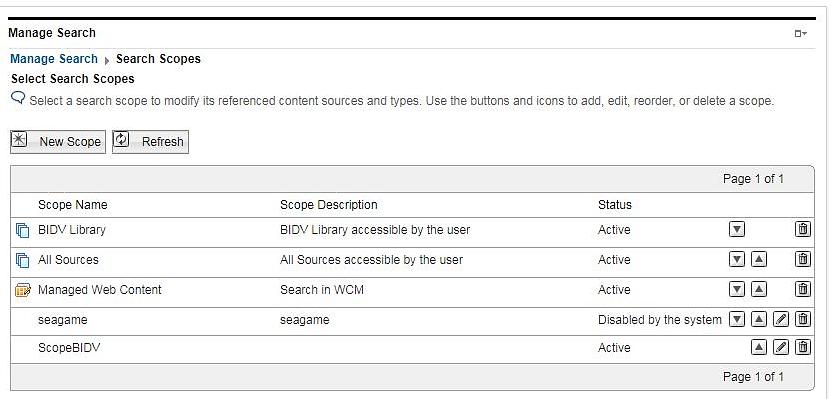Select the BIDV Library scope name
The width and height of the screenshot is (838, 399).
(x=72, y=230)
